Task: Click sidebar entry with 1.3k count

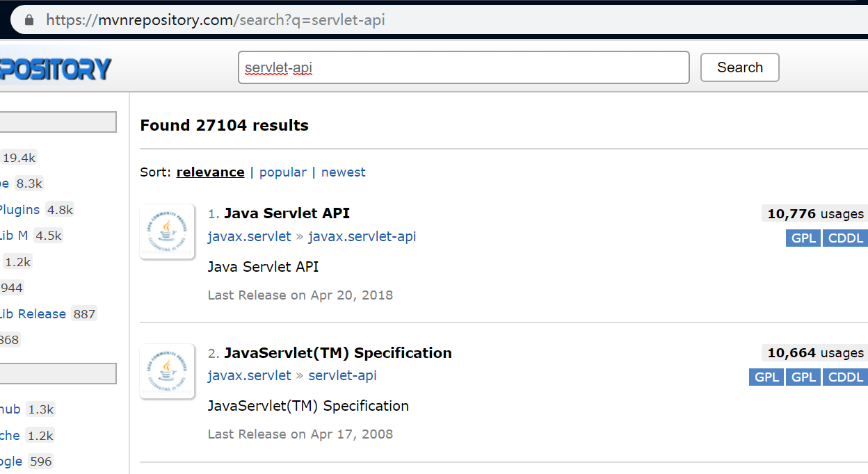Action: [28, 409]
